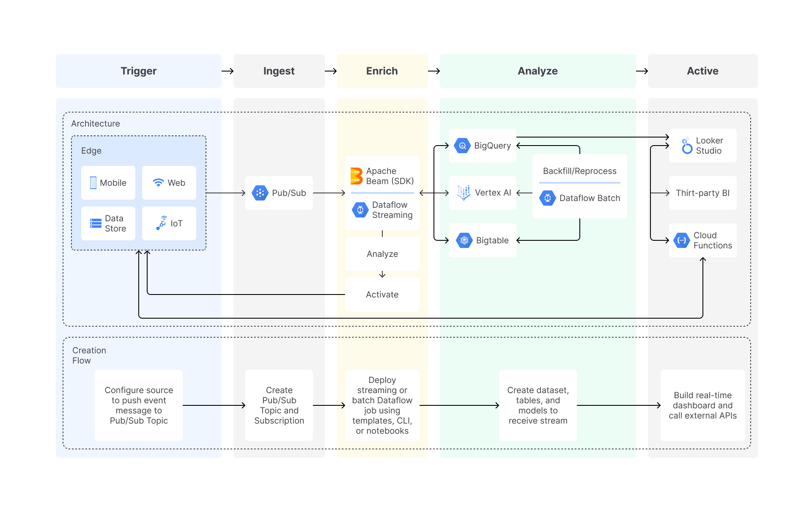Select the Enrich stage header
The width and height of the screenshot is (812, 512).
click(x=382, y=71)
